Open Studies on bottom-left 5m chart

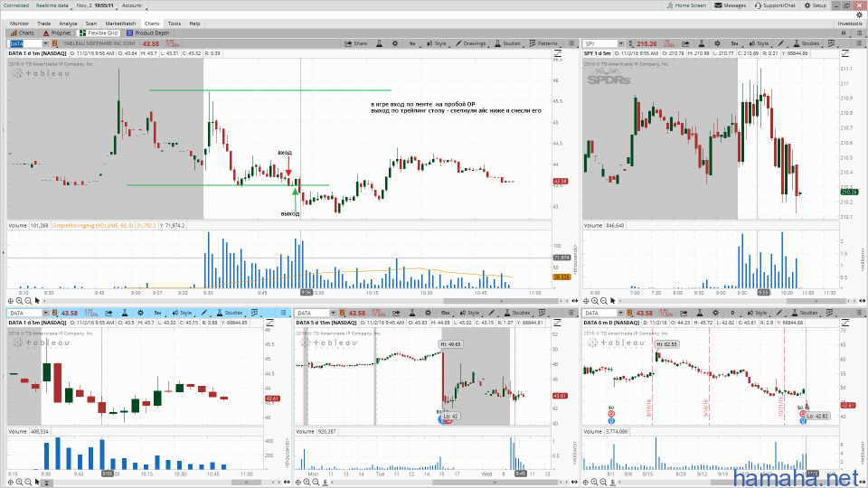[x=230, y=313]
